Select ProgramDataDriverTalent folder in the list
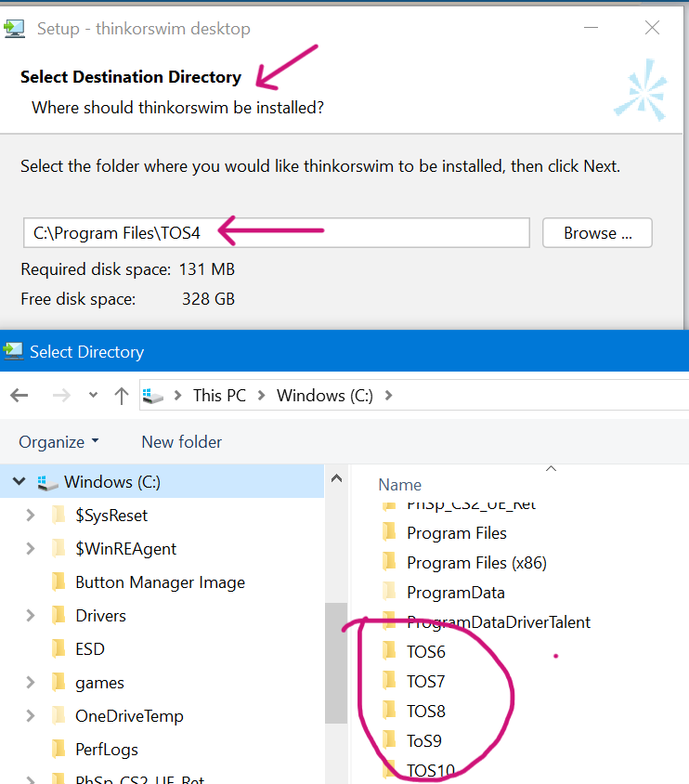689x784 pixels. coord(499,622)
